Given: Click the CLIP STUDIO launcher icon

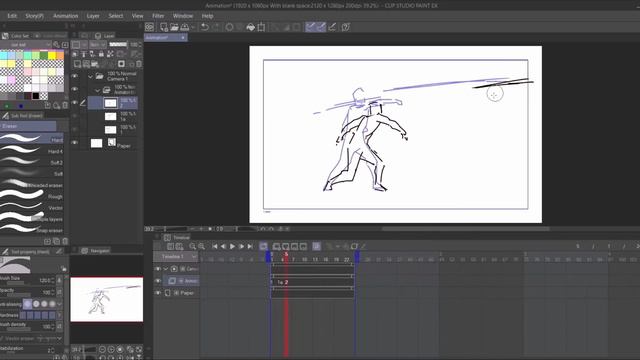Looking at the screenshot, I should (149, 27).
